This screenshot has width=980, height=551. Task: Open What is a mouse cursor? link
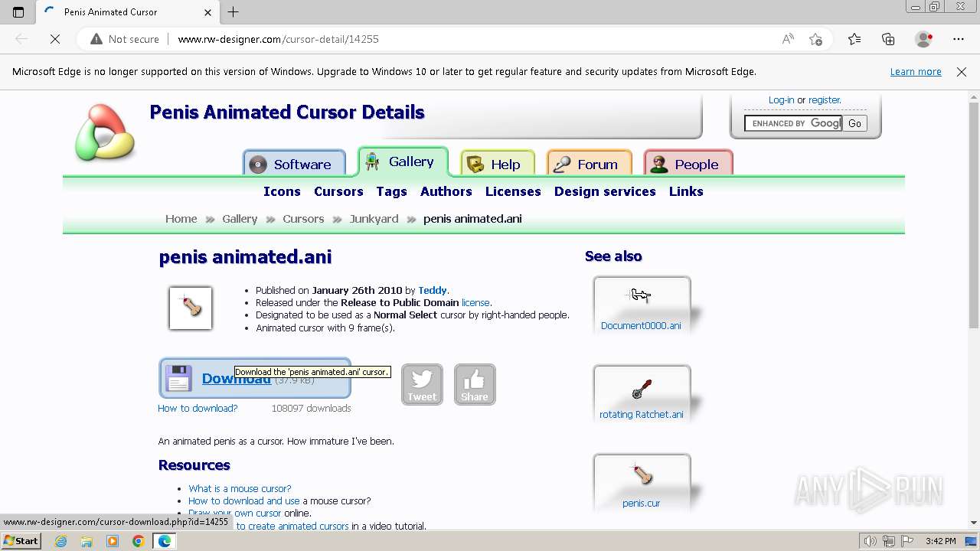pyautogui.click(x=240, y=488)
